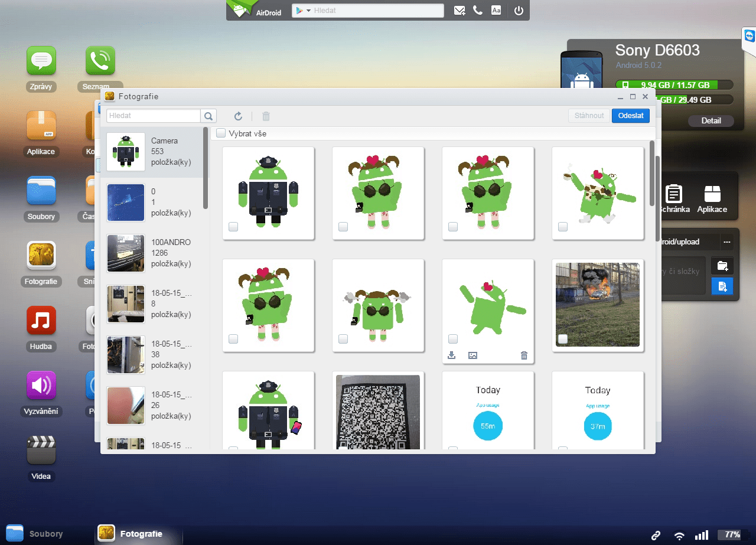
Task: Click the Wi-Fi icon in bottom tray
Action: click(x=680, y=536)
